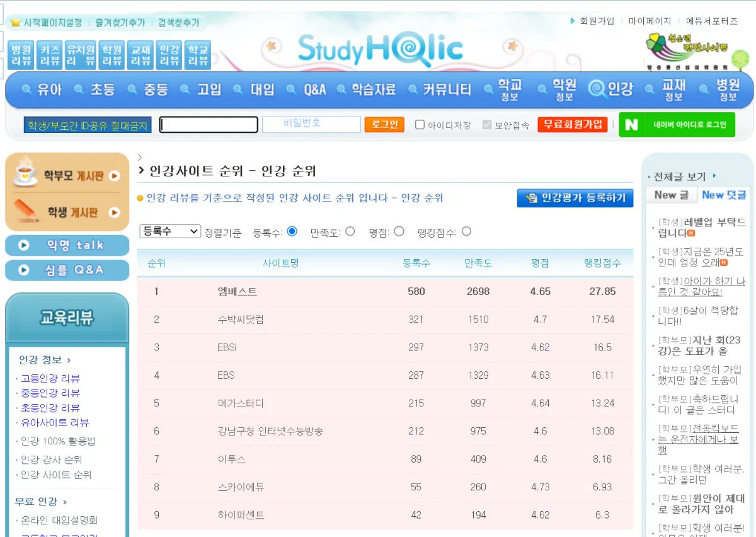
Task: Click the icon on 인강평가 등록하기 button
Action: click(532, 199)
